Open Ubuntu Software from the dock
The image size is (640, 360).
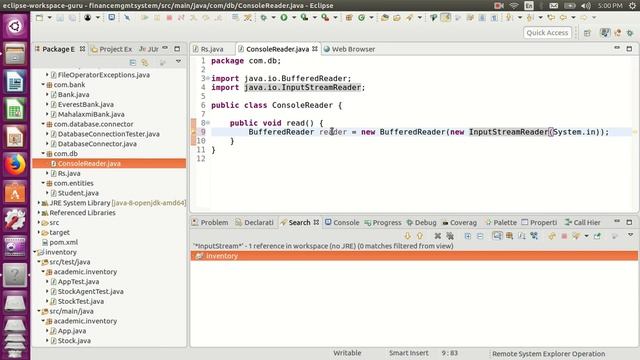pyautogui.click(x=15, y=193)
